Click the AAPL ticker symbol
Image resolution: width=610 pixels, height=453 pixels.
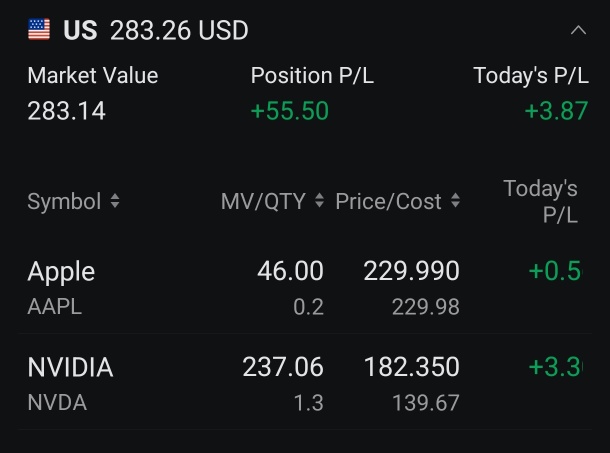point(55,307)
